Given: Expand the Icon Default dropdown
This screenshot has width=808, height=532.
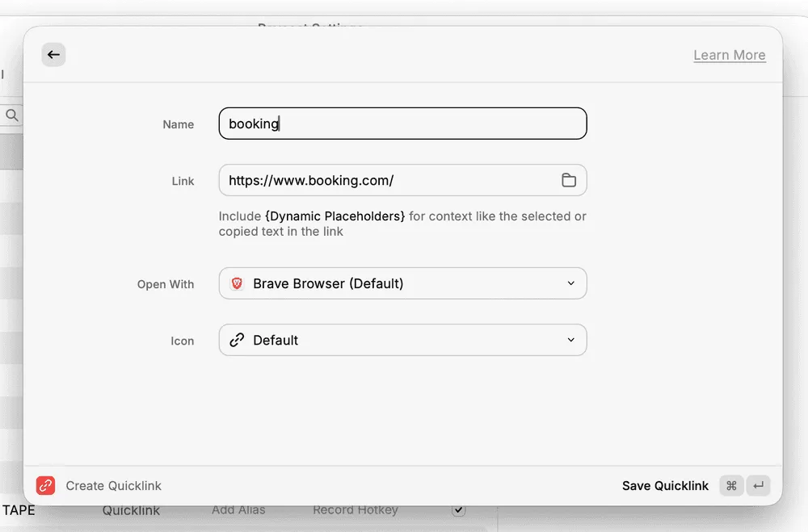Looking at the screenshot, I should [x=402, y=340].
